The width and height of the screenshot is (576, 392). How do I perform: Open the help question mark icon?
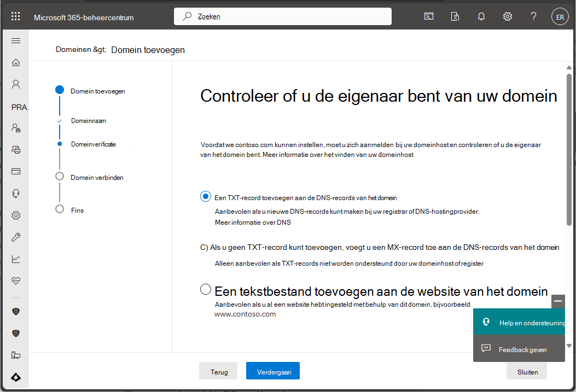(x=533, y=16)
